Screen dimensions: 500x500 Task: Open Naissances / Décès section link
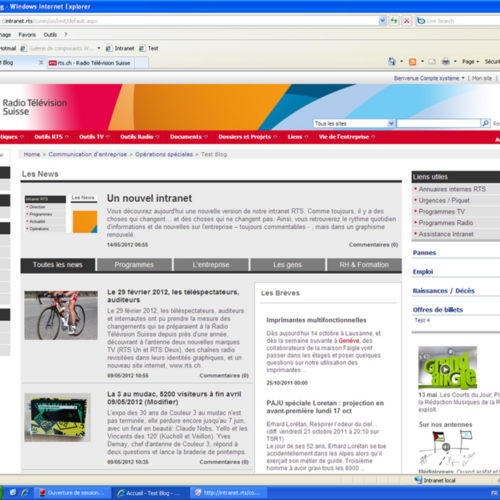coord(443,291)
